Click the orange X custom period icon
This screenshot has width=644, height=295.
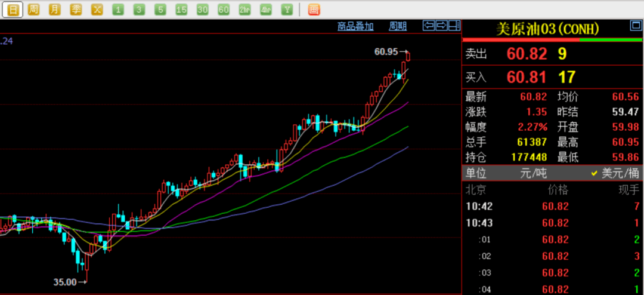(97, 10)
